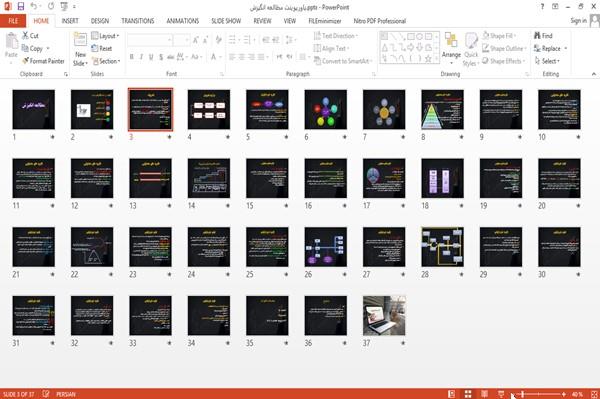Select slide 26 thumbnail
Viewport: 600px width, 399px height.
click(x=326, y=247)
